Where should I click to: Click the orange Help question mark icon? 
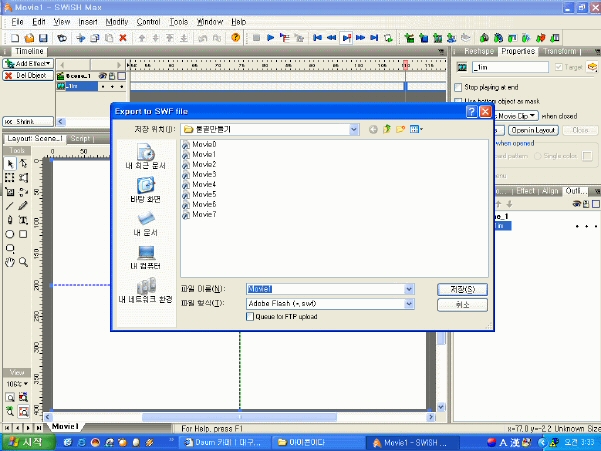click(x=235, y=37)
